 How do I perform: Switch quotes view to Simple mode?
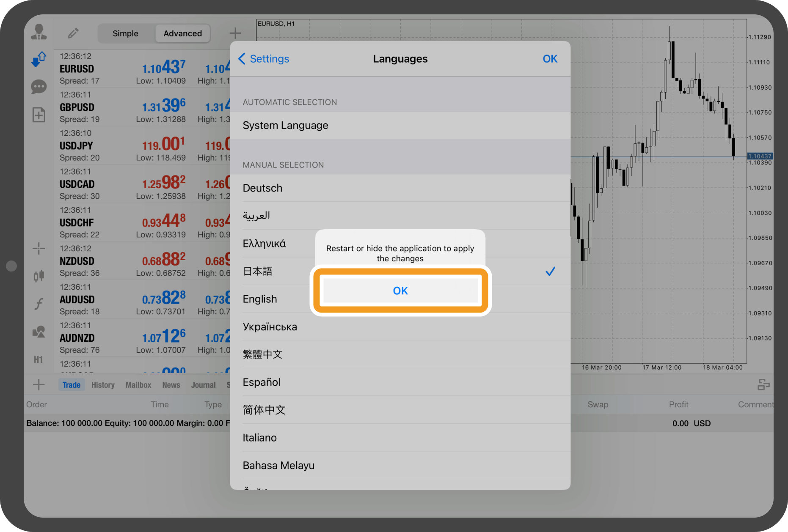[x=125, y=33]
